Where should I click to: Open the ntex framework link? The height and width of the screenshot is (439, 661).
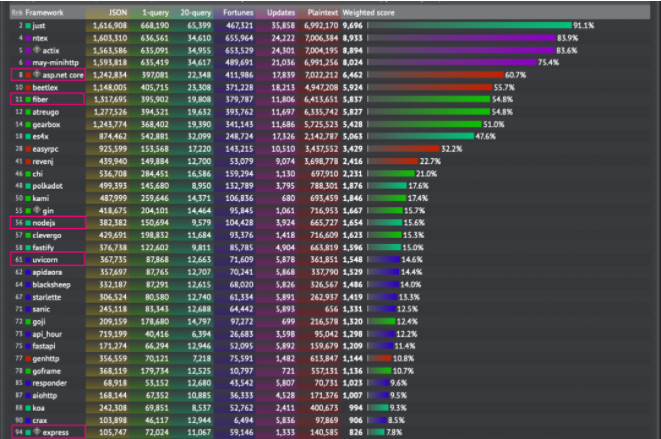pos(40,38)
